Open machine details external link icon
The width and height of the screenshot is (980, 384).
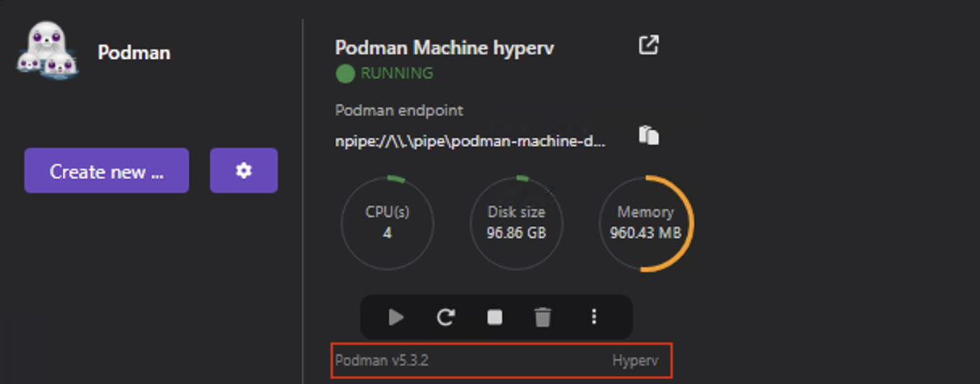click(648, 45)
